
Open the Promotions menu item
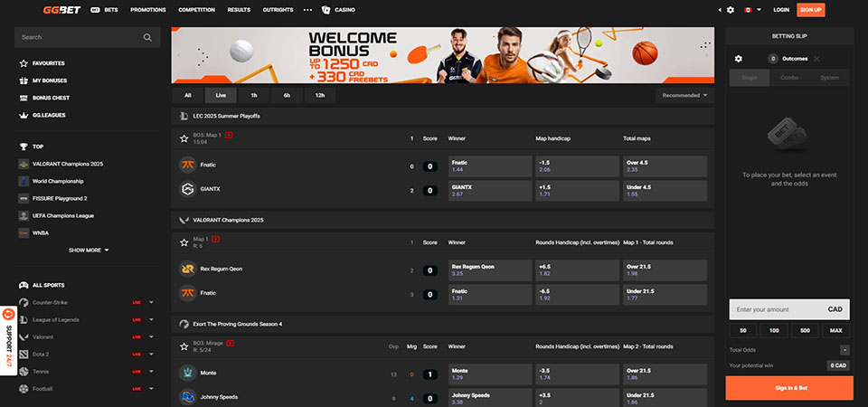[147, 10]
